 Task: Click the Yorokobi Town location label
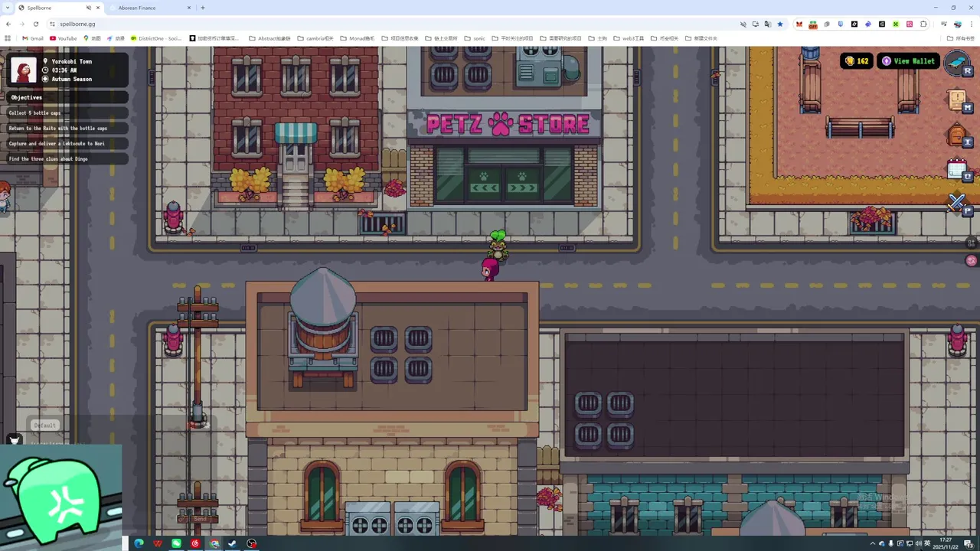click(71, 61)
